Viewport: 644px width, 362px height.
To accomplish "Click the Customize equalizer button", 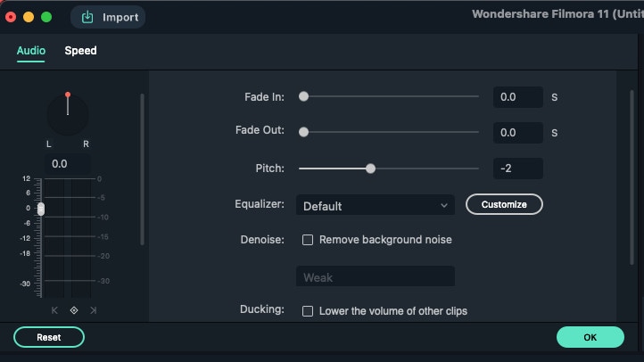I will (x=504, y=204).
